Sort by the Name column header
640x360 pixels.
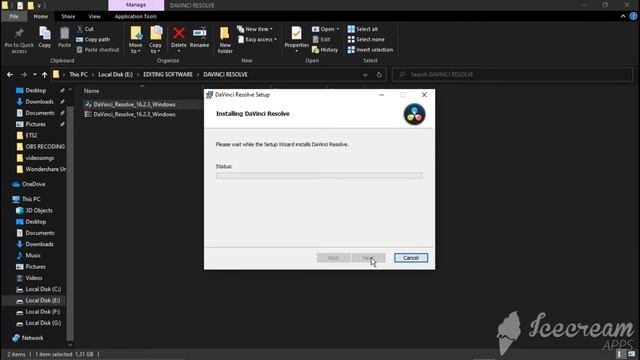pyautogui.click(x=91, y=91)
